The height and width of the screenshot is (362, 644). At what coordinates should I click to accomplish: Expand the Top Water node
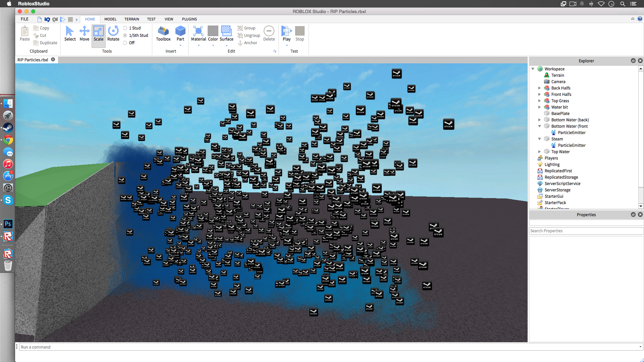tap(540, 152)
